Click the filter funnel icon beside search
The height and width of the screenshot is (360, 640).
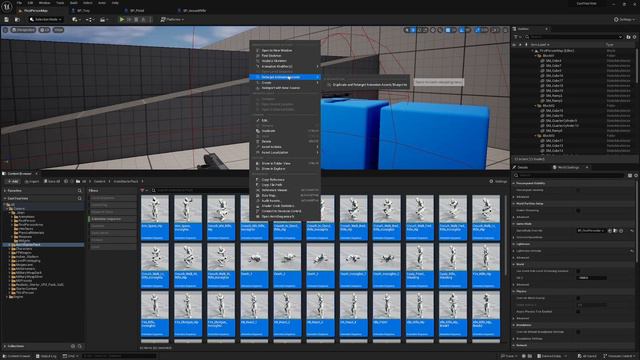pos(142,191)
